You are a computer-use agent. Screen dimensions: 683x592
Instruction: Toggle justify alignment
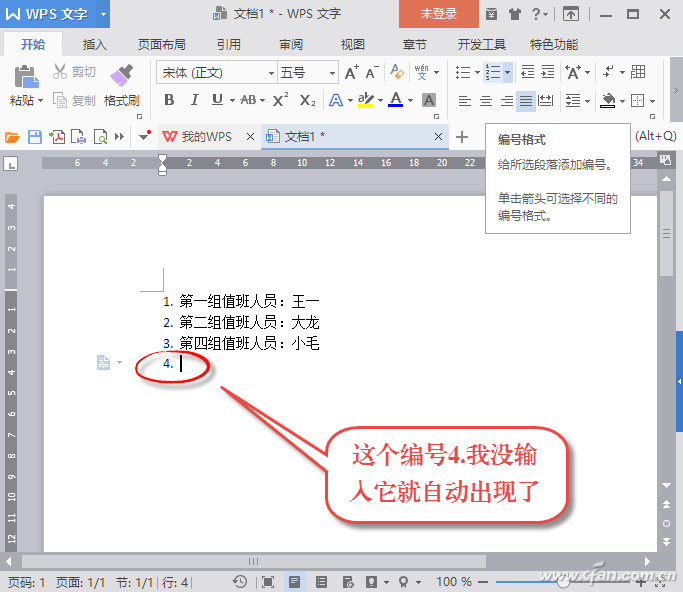coord(526,101)
